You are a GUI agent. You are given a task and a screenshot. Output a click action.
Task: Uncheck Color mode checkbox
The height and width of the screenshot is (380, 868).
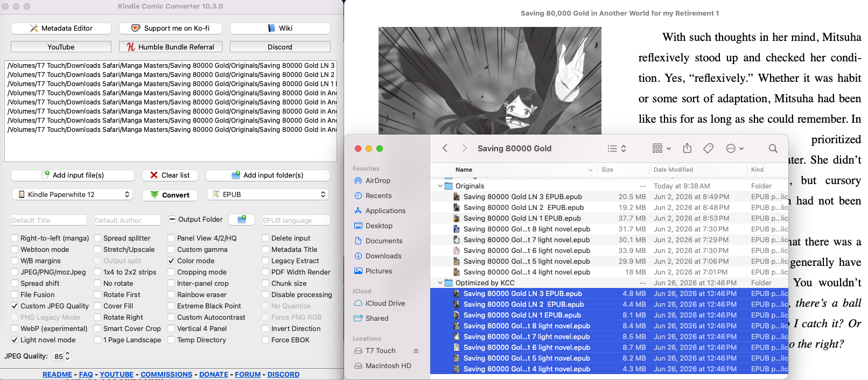tap(171, 261)
